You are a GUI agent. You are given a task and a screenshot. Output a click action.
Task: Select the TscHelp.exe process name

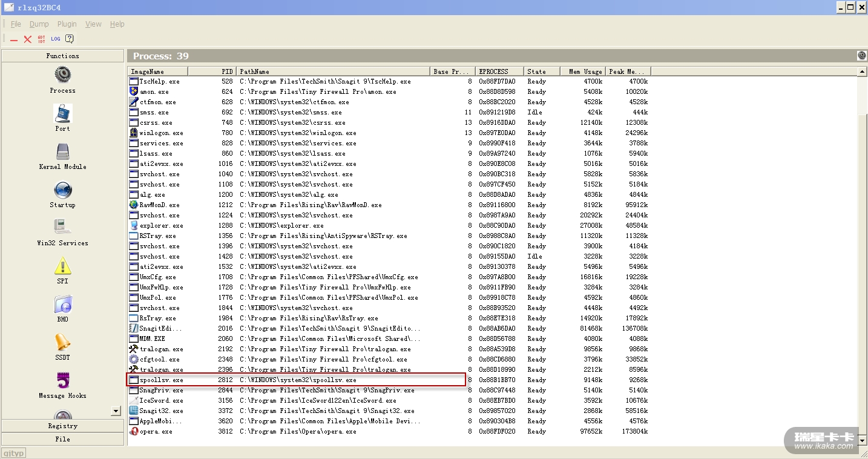click(x=159, y=81)
